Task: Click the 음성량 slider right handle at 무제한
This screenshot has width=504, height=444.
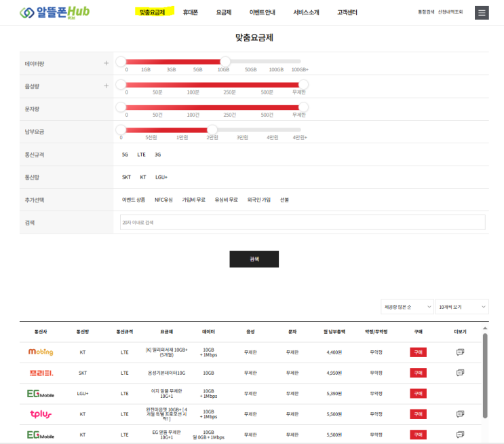Action: [303, 84]
